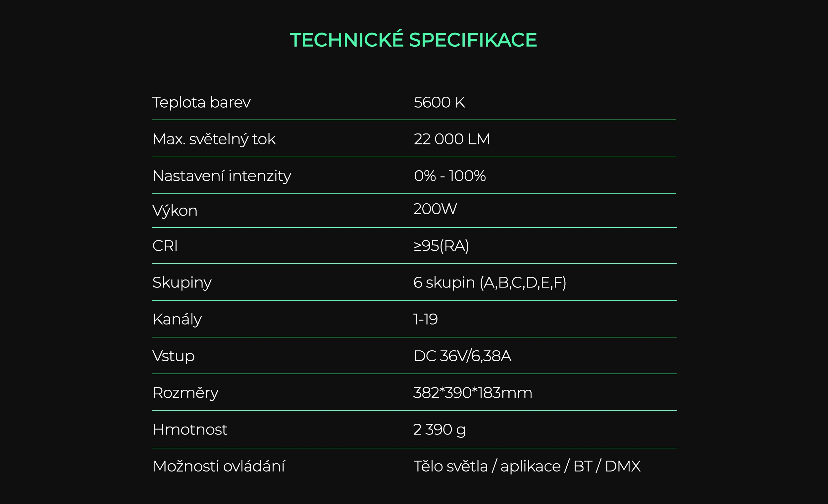
Task: Click the DC 36V/6,38A input value
Action: tap(462, 356)
